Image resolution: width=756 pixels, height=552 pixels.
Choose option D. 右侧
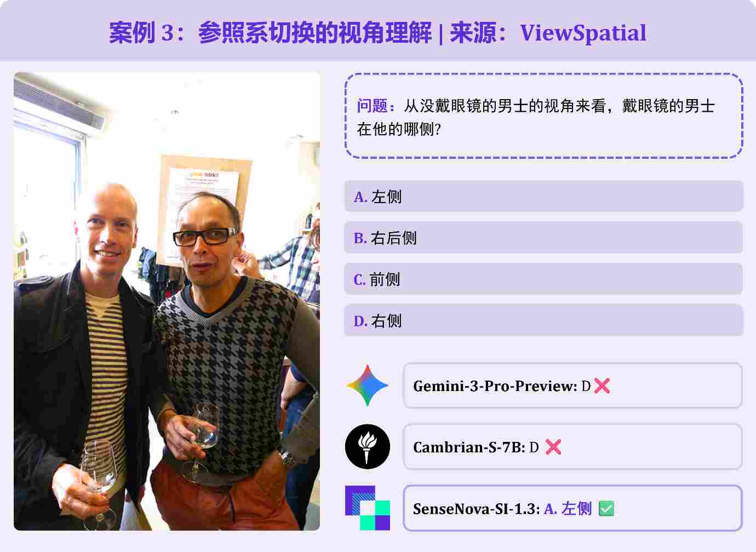[x=543, y=320]
